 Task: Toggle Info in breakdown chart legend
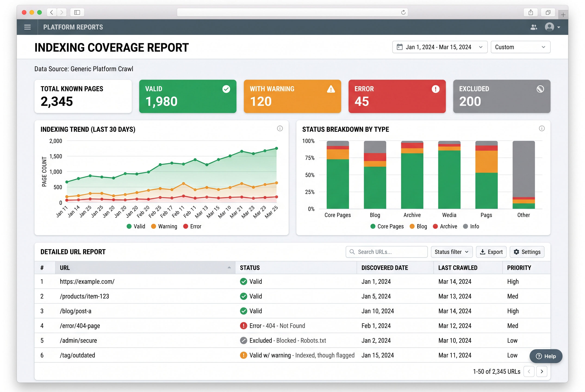(x=471, y=226)
